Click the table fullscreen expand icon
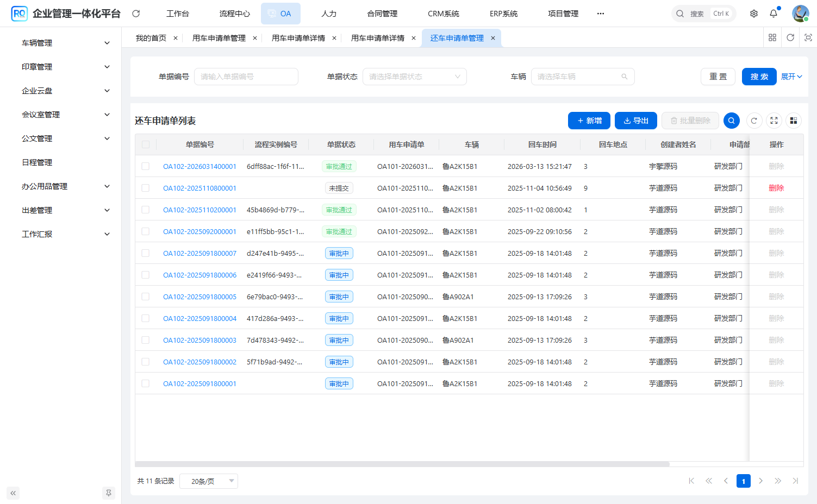This screenshot has width=817, height=504. coord(774,121)
